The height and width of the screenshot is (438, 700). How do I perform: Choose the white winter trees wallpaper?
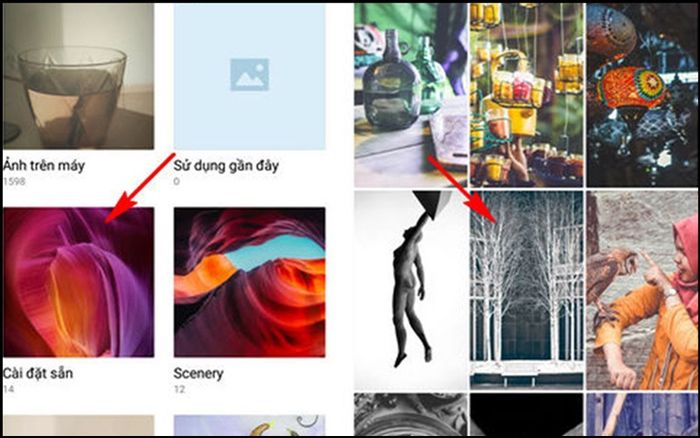[526, 290]
